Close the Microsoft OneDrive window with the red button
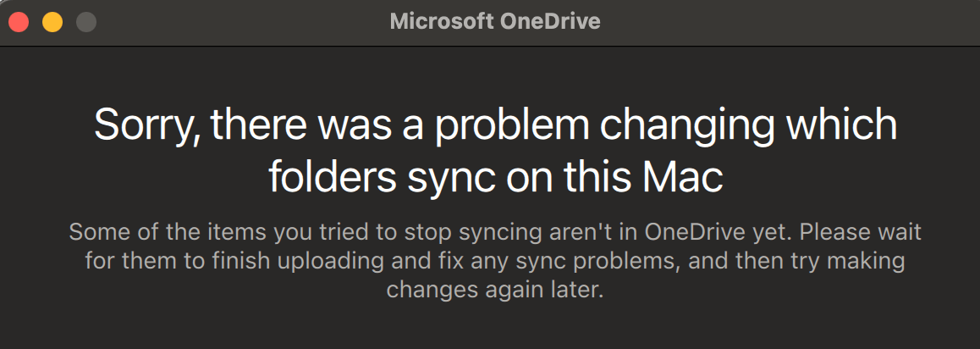The width and height of the screenshot is (980, 349). pyautogui.click(x=18, y=23)
